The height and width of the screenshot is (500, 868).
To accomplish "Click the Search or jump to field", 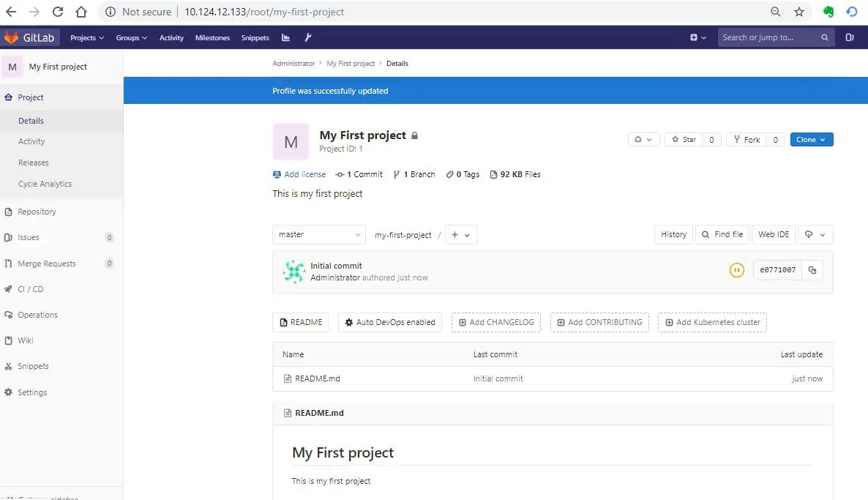I will pos(768,37).
